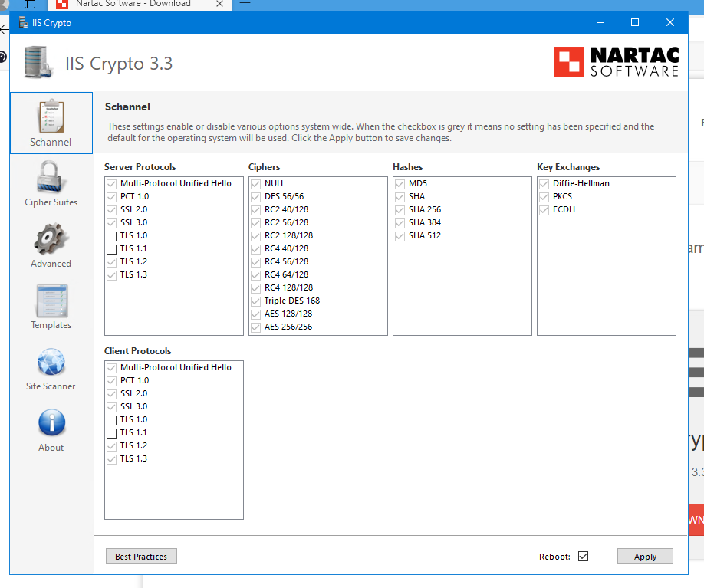This screenshot has height=588, width=704.
Task: Enable TLS 1.0 under Client Protocols
Action: point(112,420)
